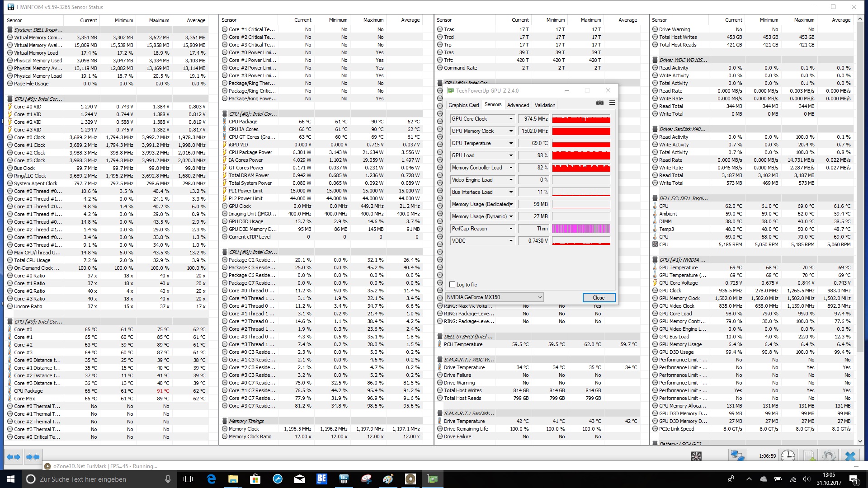The height and width of the screenshot is (488, 868).
Task: Open Snipping Tool from the taskbar
Action: tap(366, 479)
